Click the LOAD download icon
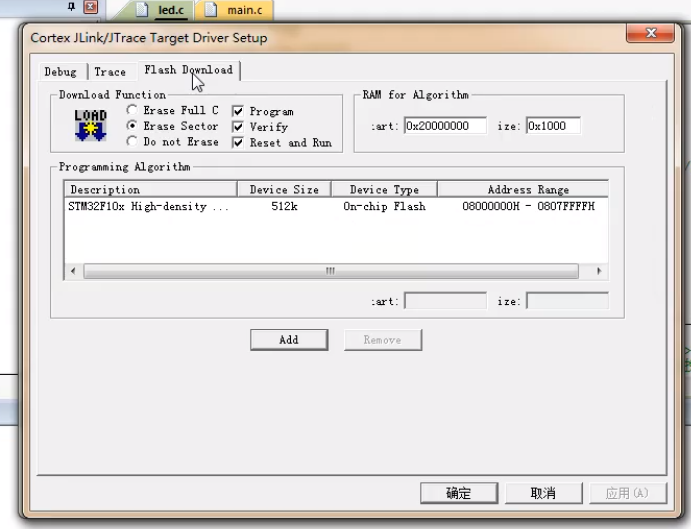 click(x=90, y=125)
